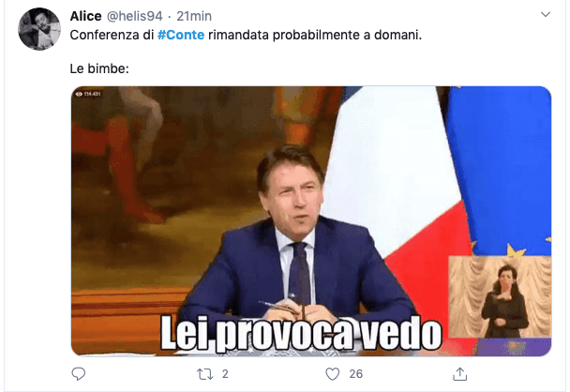Image resolution: width=570 pixels, height=392 pixels.
Task: Open the tweet permalink via 21min timestamp
Action: pos(194,16)
